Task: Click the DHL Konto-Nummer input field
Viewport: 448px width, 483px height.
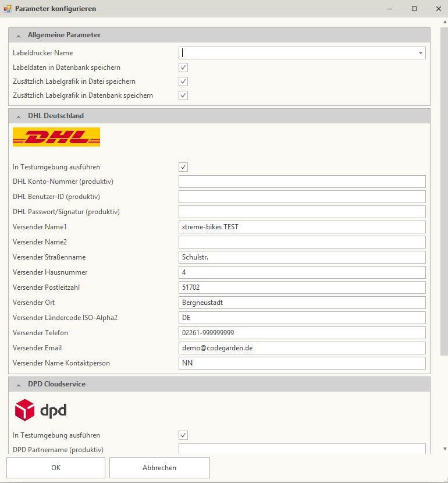Action: [x=301, y=182]
